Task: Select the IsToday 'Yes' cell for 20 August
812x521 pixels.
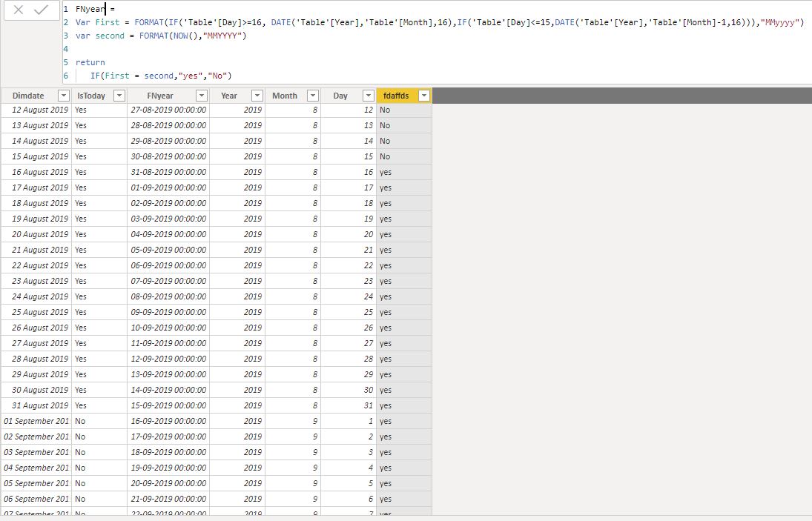Action: [99, 234]
